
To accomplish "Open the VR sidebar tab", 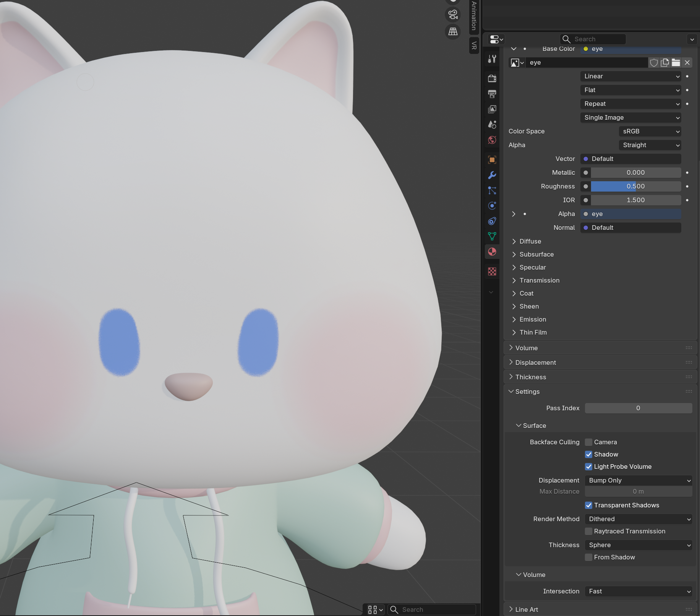I will [474, 46].
